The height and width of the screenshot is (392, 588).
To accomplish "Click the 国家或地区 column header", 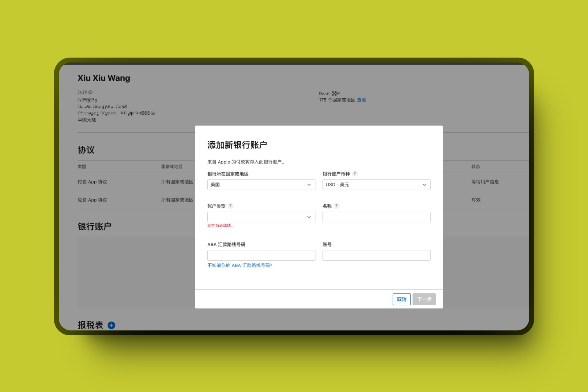I will 172,167.
